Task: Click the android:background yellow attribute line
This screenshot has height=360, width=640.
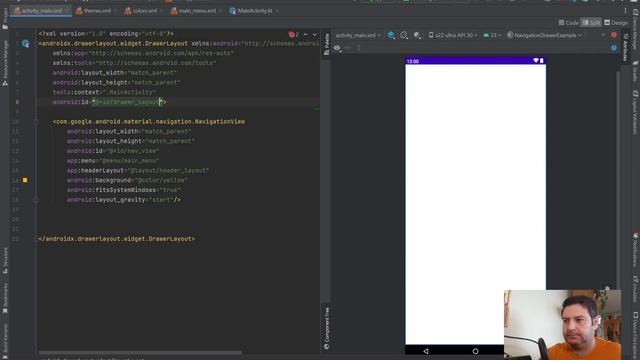Action: point(127,180)
